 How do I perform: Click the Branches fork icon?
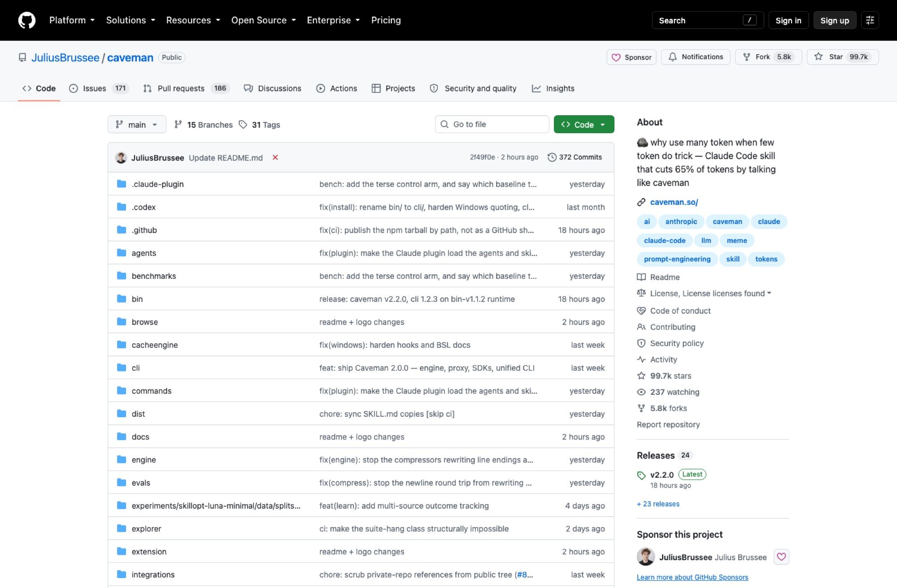(178, 124)
